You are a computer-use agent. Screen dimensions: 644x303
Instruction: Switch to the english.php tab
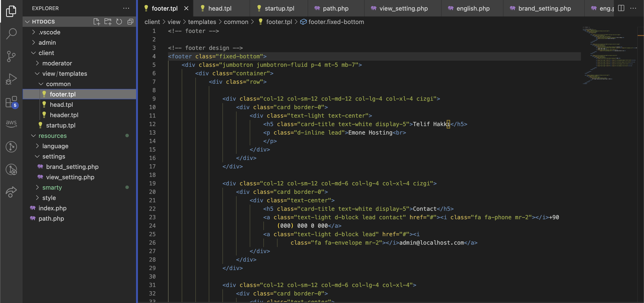pos(473,8)
